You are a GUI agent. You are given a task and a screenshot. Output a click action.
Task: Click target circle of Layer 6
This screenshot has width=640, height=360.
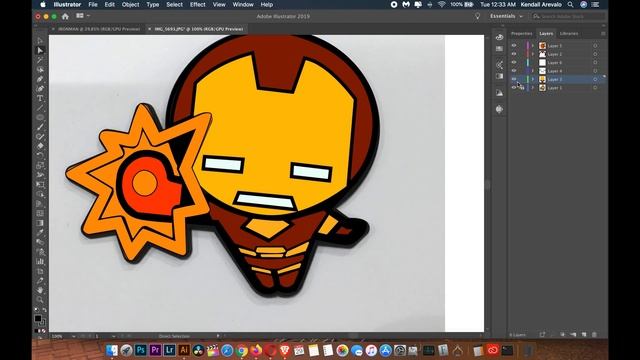[x=595, y=62]
